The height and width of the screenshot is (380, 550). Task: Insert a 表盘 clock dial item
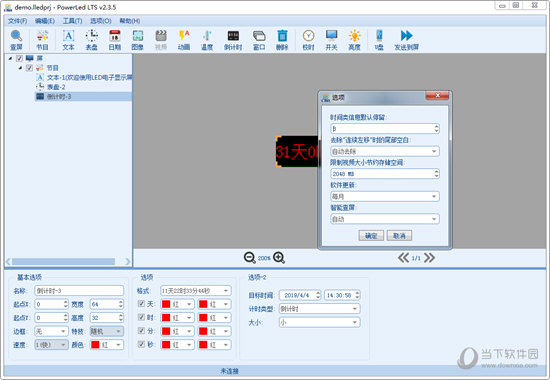pyautogui.click(x=92, y=40)
